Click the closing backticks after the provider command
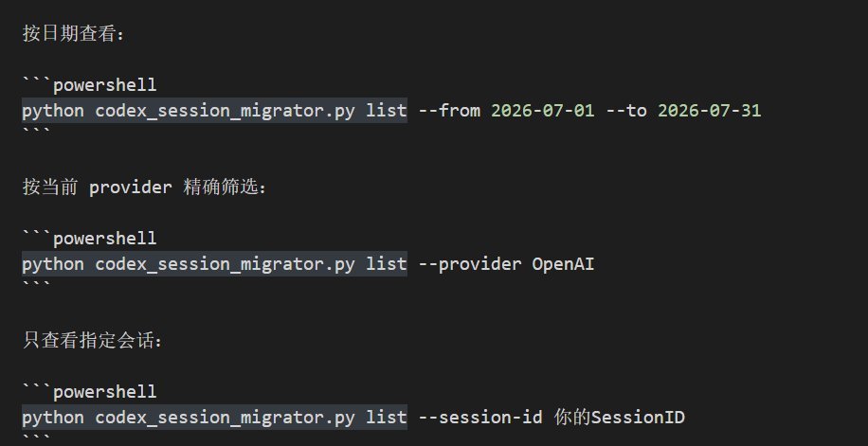 pyautogui.click(x=37, y=285)
